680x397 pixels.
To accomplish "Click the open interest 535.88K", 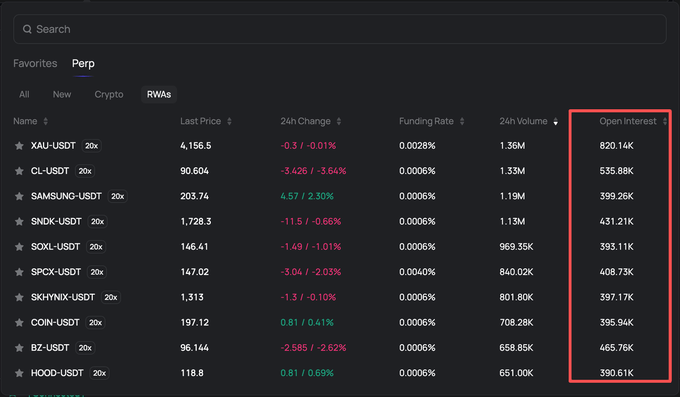I will tap(616, 171).
